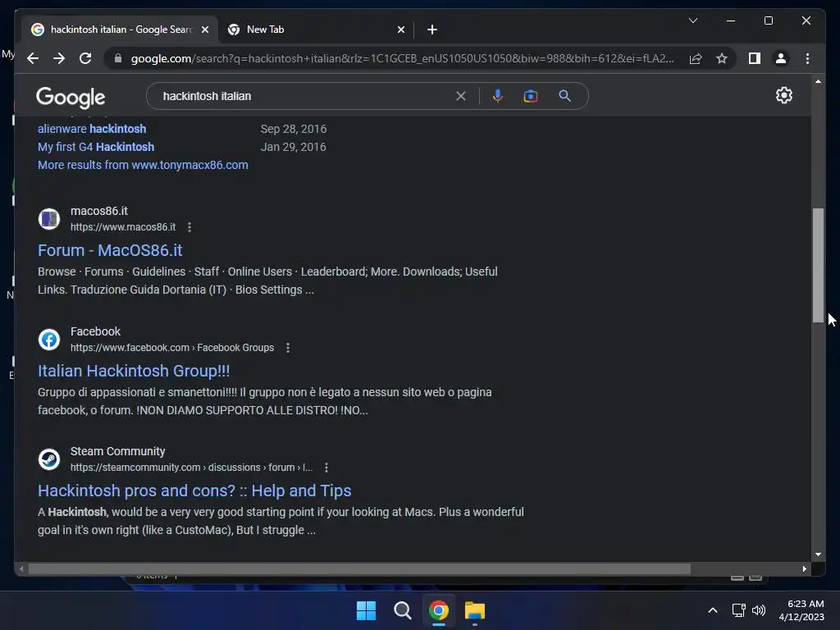Open the Italian Hackintosh Group!!! result
This screenshot has width=840, height=630.
tap(134, 371)
